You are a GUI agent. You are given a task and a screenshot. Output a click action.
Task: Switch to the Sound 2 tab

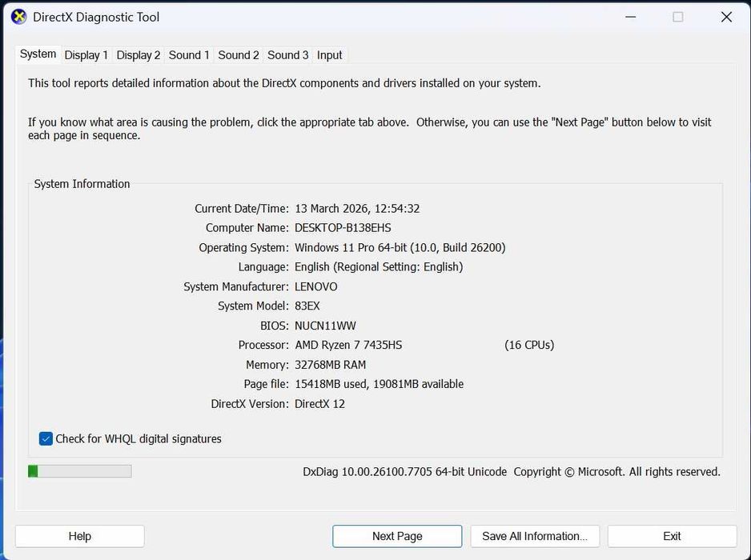(x=239, y=55)
